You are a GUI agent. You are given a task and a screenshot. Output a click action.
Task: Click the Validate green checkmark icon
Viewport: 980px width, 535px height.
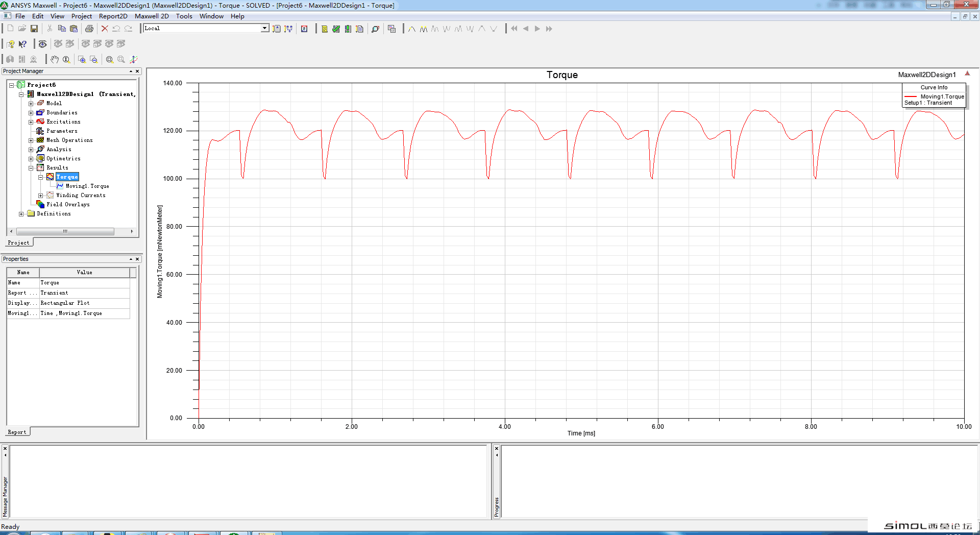(x=336, y=29)
